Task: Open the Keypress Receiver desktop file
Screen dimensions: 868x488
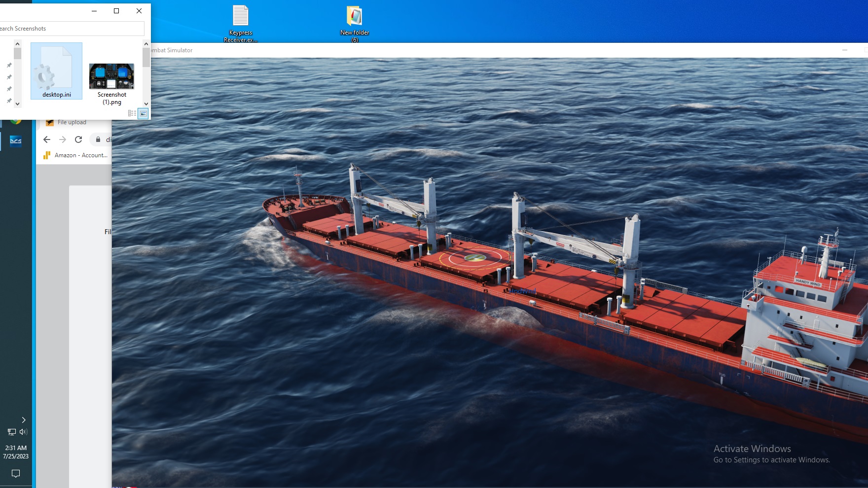Action: [x=241, y=23]
